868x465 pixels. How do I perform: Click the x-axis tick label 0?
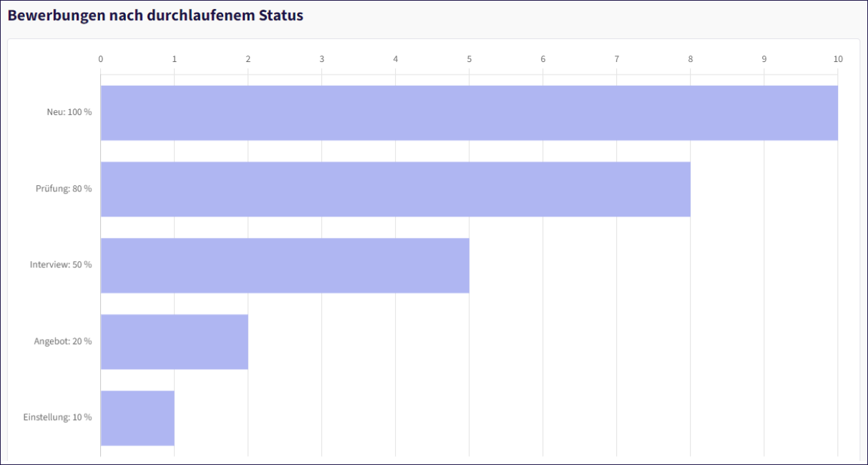[x=101, y=59]
